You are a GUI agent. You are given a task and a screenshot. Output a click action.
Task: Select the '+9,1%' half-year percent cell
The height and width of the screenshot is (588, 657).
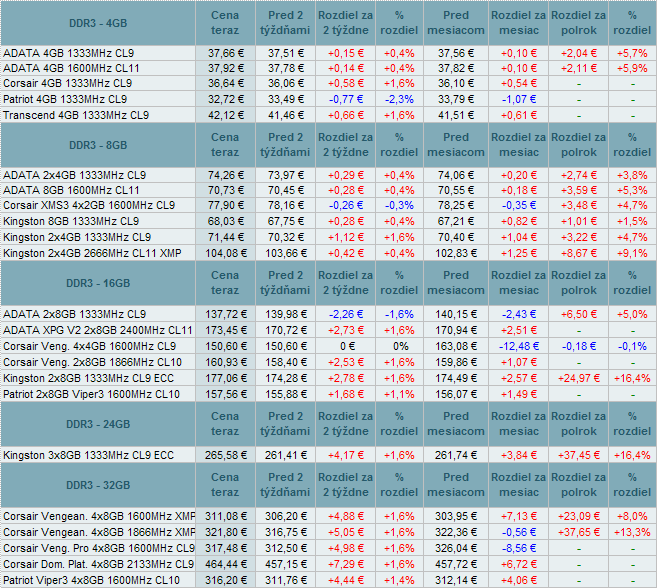(632, 253)
